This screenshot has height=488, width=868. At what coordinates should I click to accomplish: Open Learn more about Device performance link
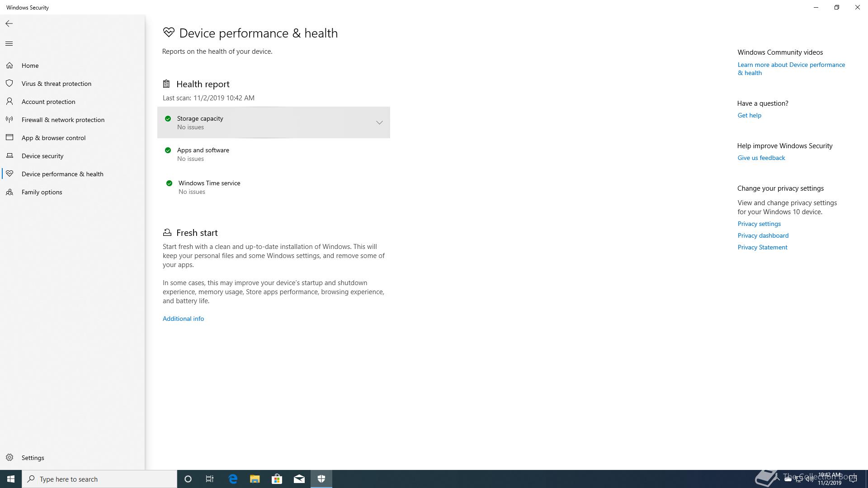[791, 69]
